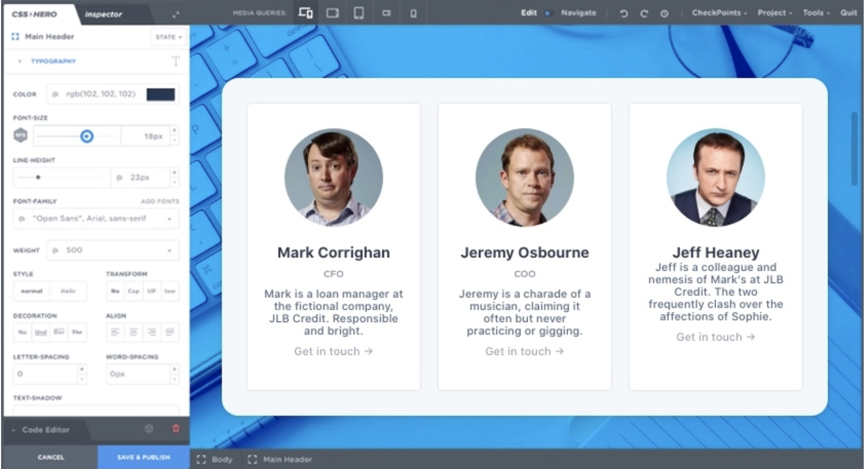
Task: Click the red trash icon
Action: point(176,428)
